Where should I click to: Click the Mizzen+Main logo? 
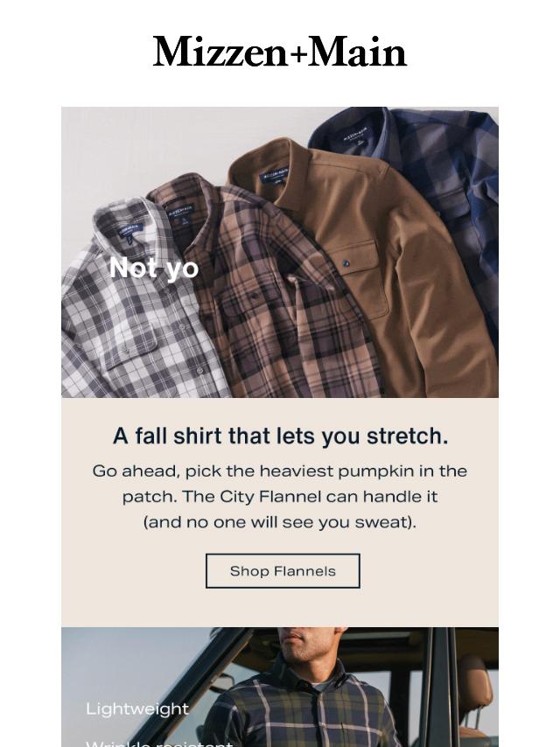[280, 52]
